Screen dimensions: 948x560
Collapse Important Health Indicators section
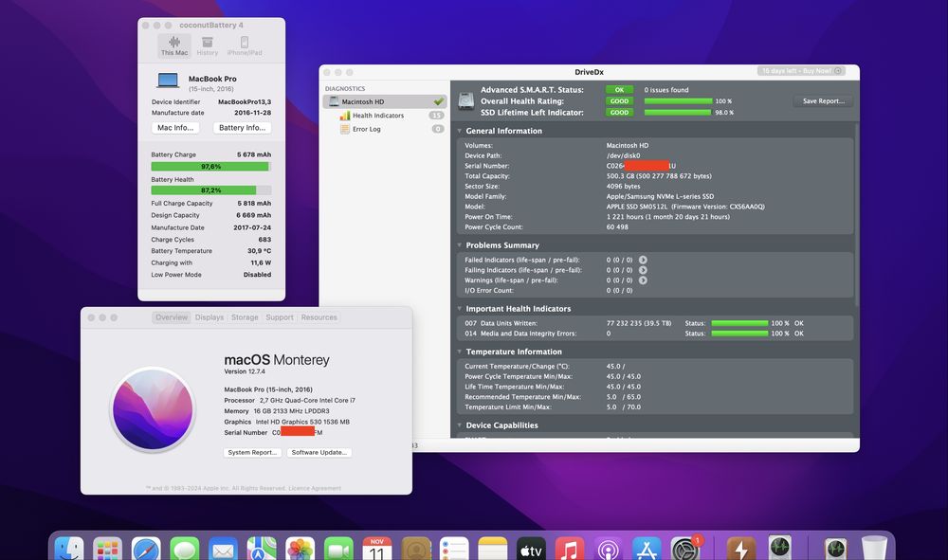point(460,309)
